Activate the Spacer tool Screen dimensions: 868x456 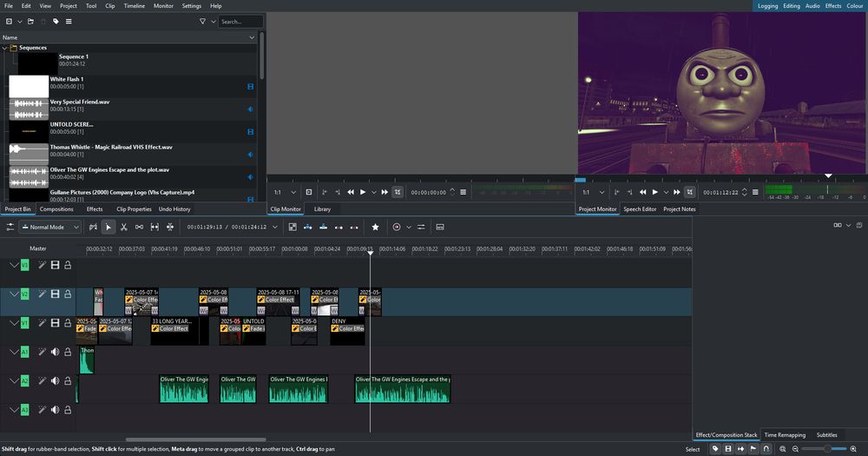(x=139, y=227)
